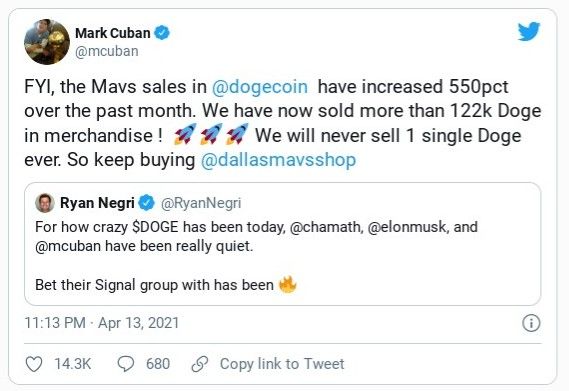Open Ryan Negri's small avatar
Viewport: 569px width, 391px height.
(x=45, y=203)
